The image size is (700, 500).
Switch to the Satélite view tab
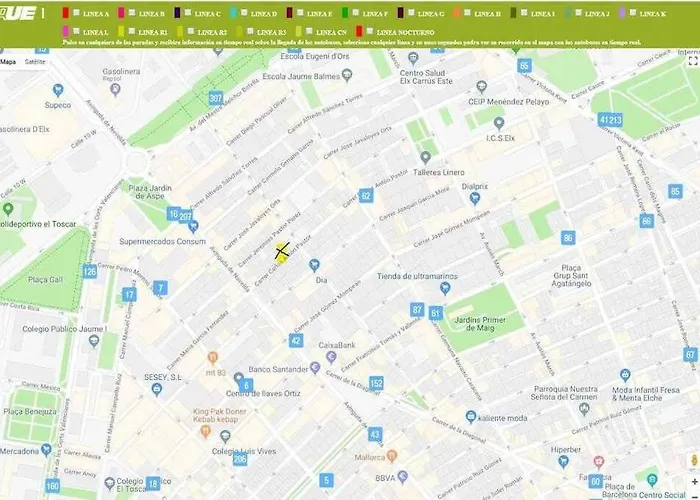coord(35,62)
